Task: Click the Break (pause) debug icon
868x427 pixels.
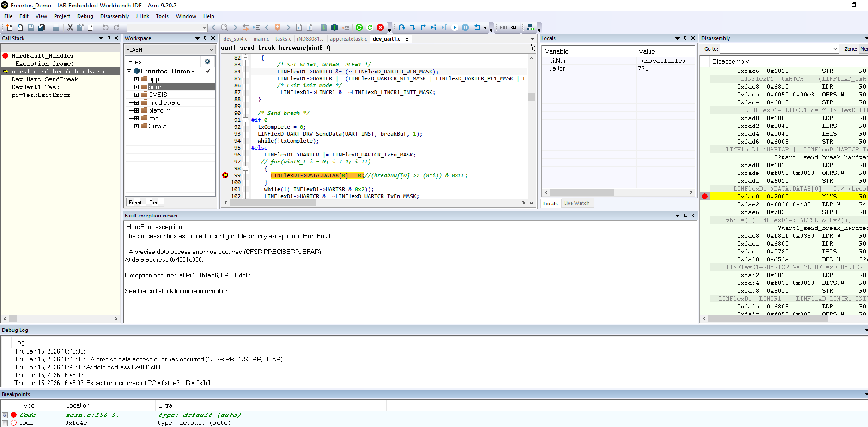Action: (x=465, y=28)
